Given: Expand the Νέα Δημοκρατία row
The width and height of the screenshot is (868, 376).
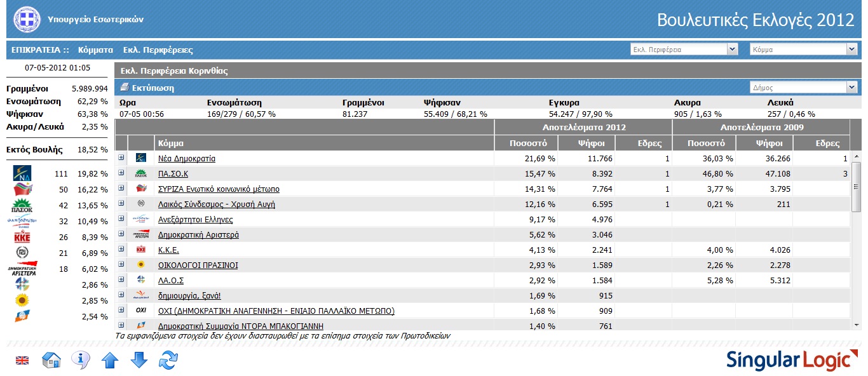Looking at the screenshot, I should pos(121,158).
